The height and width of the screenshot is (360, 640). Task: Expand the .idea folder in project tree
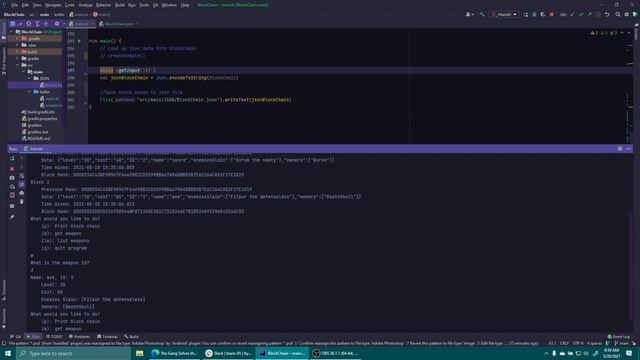[17, 45]
